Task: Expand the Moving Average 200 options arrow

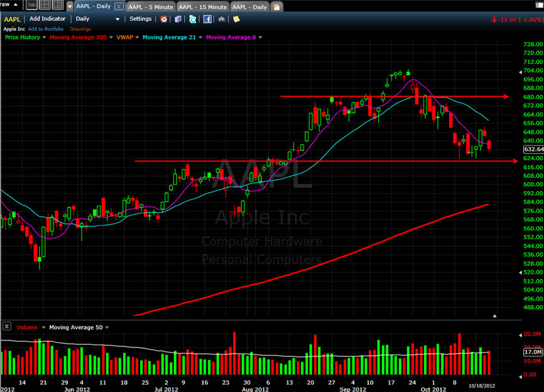Action: click(x=111, y=38)
